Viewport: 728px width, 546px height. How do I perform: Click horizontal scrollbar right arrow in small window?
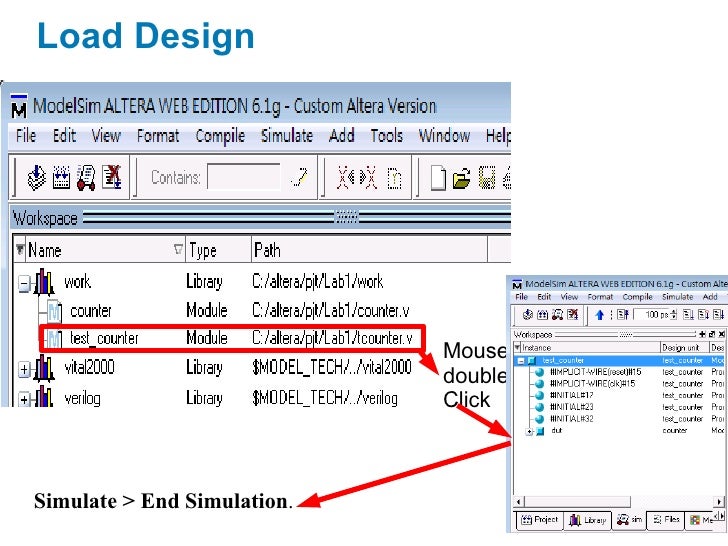719,501
